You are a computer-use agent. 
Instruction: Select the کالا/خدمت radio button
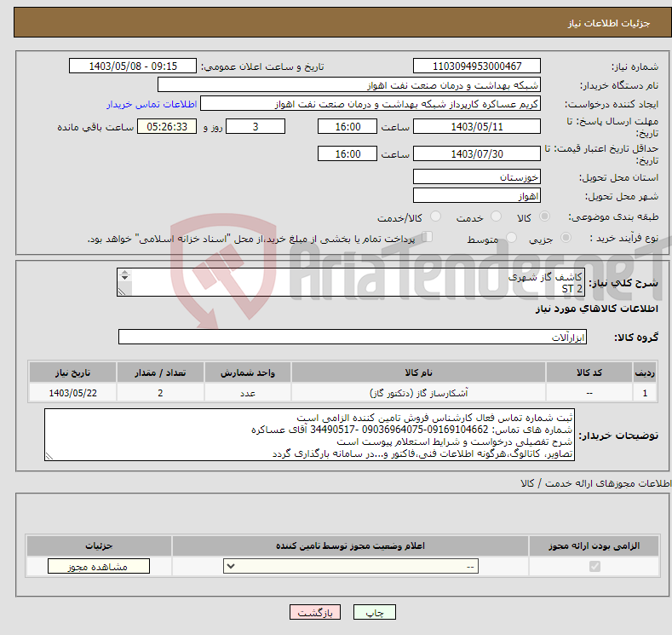(x=435, y=216)
